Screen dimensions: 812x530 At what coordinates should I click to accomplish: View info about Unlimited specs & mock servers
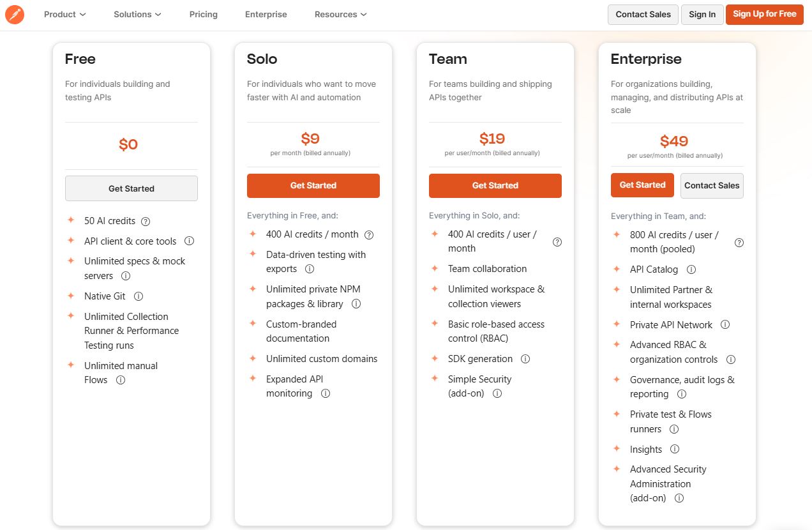pyautogui.click(x=126, y=276)
